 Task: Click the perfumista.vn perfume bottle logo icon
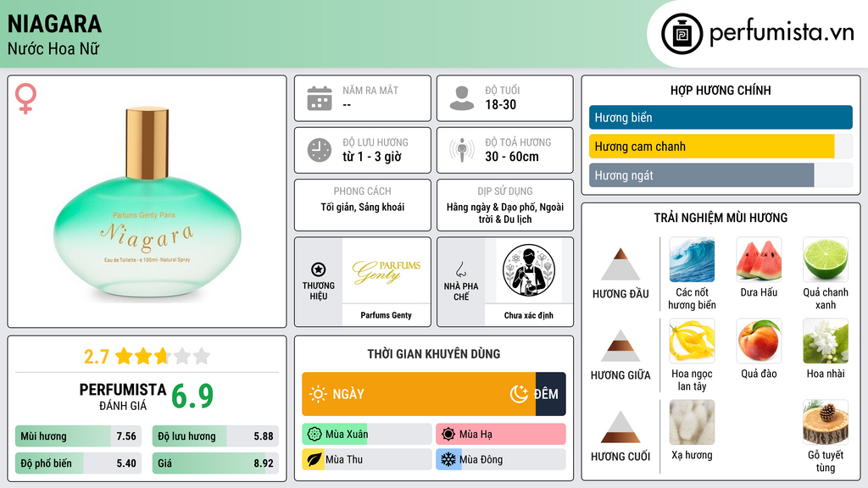(x=682, y=34)
